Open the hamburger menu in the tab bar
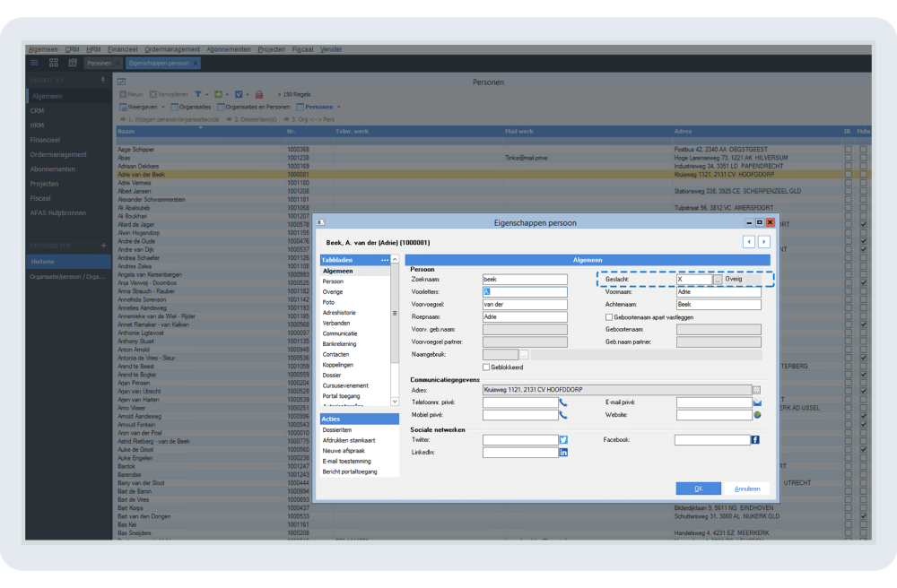Image resolution: width=897 pixels, height=588 pixels. 35,63
